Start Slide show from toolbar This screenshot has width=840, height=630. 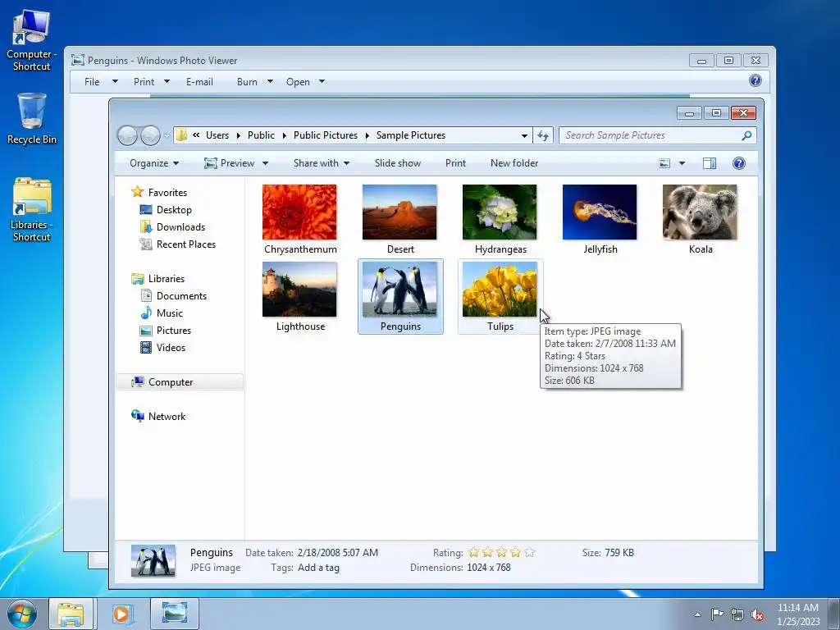(x=398, y=163)
